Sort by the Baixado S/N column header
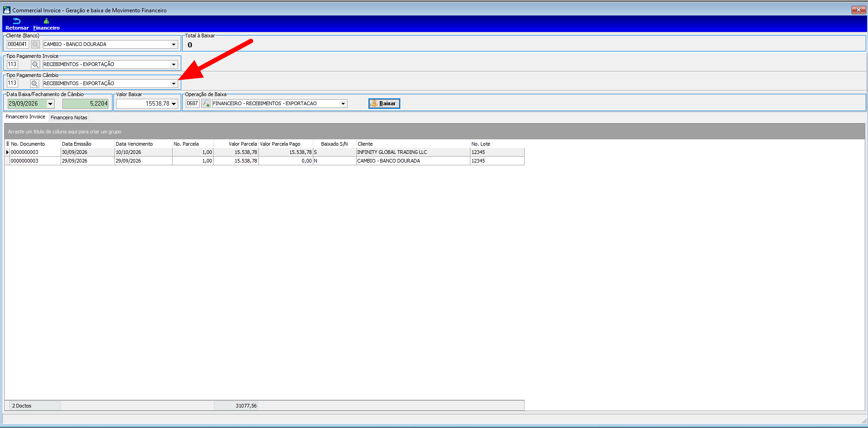Screen dimensions: 868x428 335,144
